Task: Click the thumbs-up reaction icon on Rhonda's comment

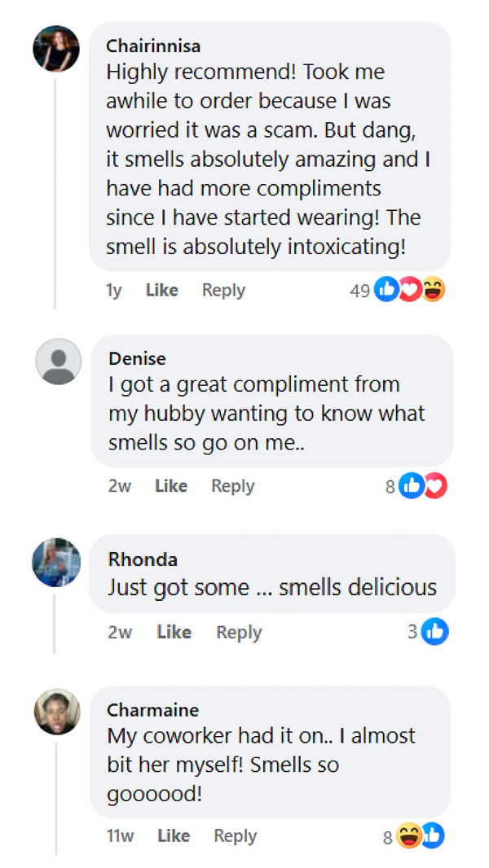Action: 435,632
